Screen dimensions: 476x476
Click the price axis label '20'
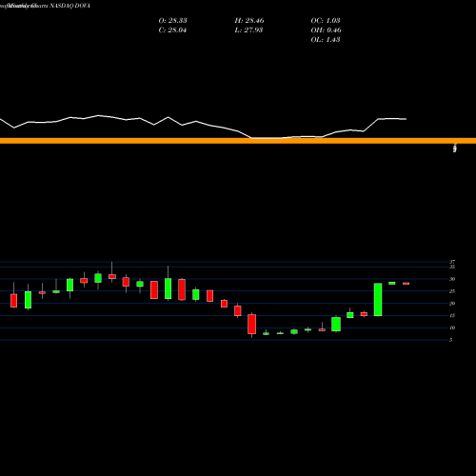coord(452,304)
